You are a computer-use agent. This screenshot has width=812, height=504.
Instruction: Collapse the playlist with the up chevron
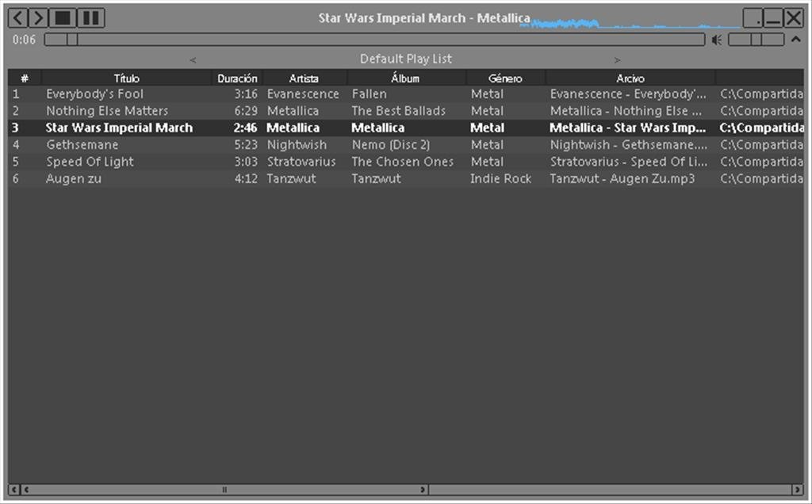796,40
